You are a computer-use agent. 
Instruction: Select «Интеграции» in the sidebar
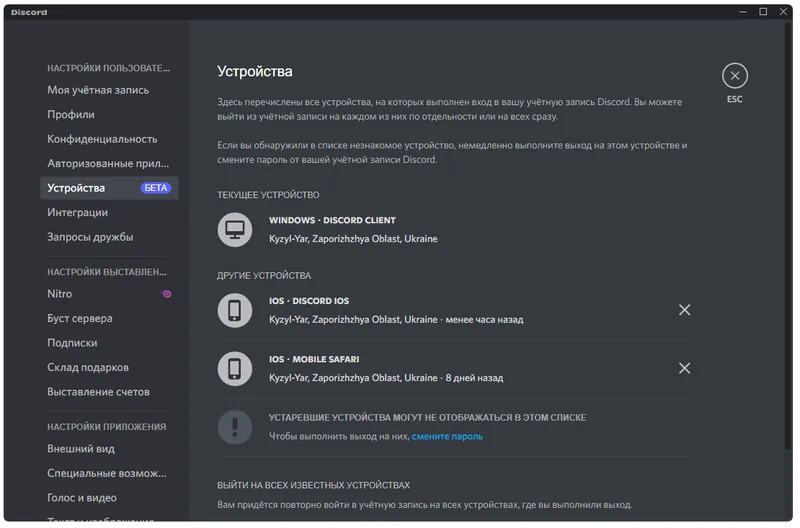click(78, 212)
